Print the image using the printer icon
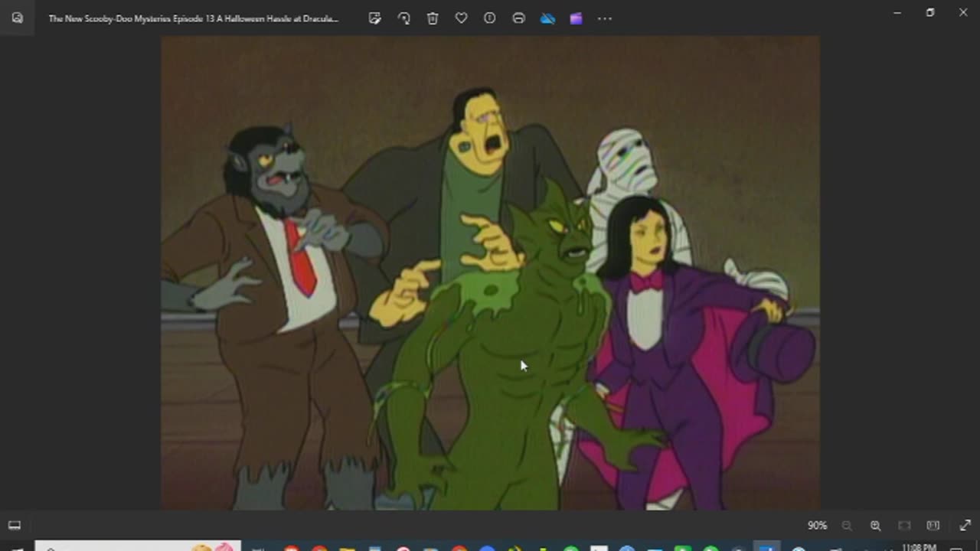 pyautogui.click(x=518, y=18)
